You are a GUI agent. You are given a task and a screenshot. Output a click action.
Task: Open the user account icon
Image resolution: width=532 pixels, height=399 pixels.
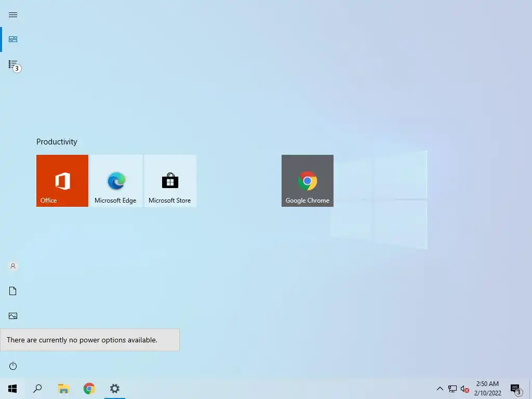click(13, 266)
